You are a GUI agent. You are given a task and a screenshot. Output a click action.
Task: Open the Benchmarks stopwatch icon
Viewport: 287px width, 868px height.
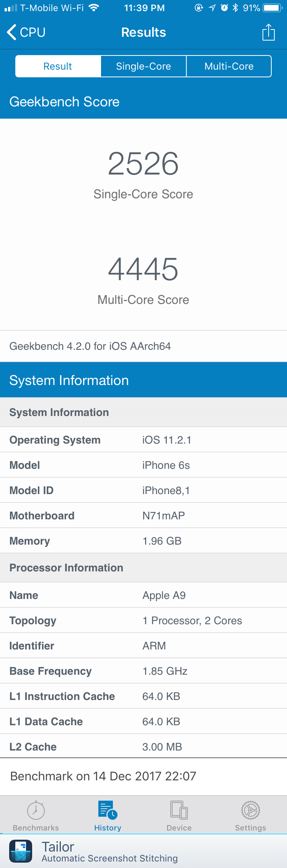[36, 809]
